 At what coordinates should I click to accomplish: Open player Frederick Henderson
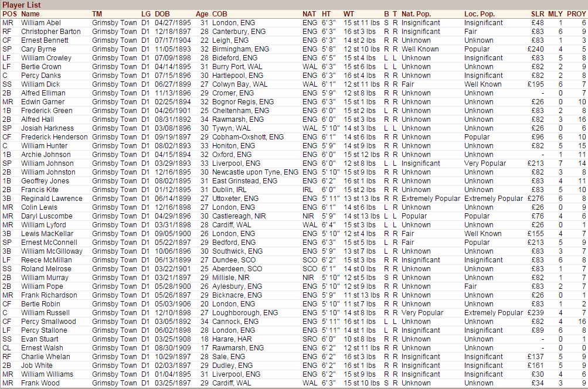pyautogui.click(x=55, y=137)
